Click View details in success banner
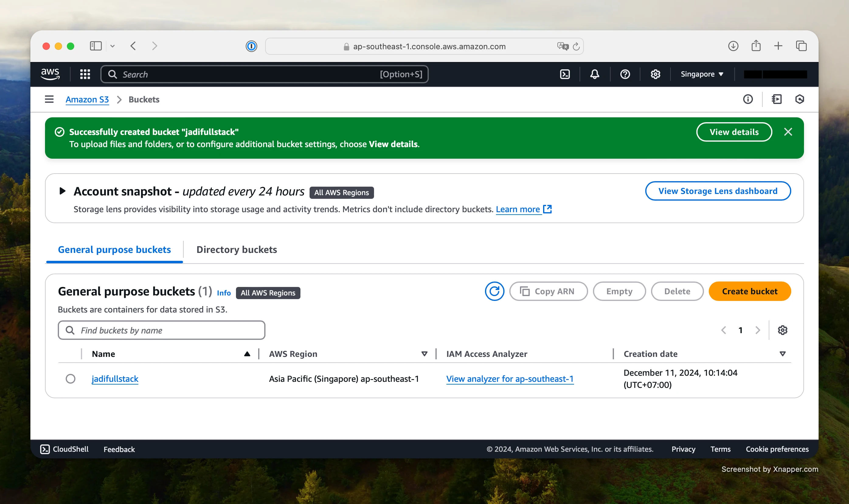 [734, 132]
